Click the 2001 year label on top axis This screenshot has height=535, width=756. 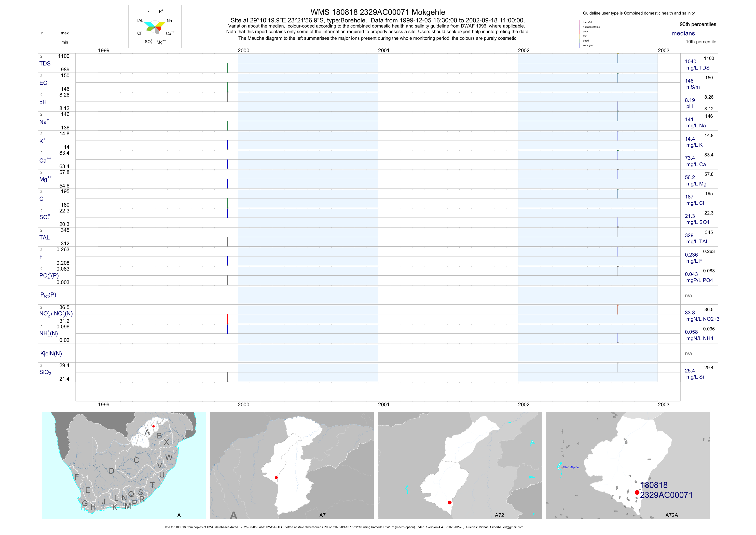point(383,50)
